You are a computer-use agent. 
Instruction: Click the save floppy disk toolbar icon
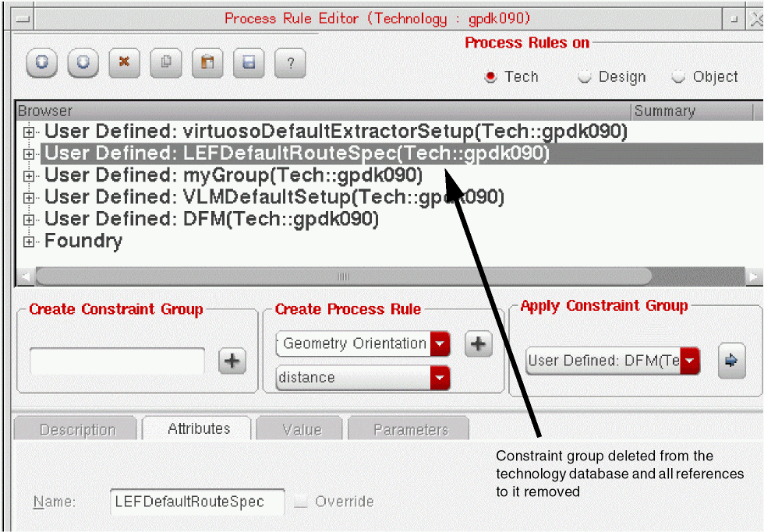[249, 63]
